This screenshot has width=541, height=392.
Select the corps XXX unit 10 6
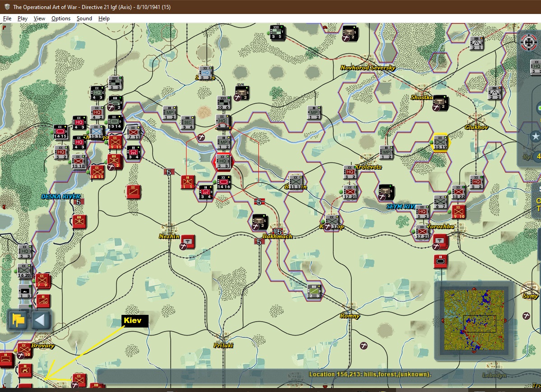pos(224,103)
